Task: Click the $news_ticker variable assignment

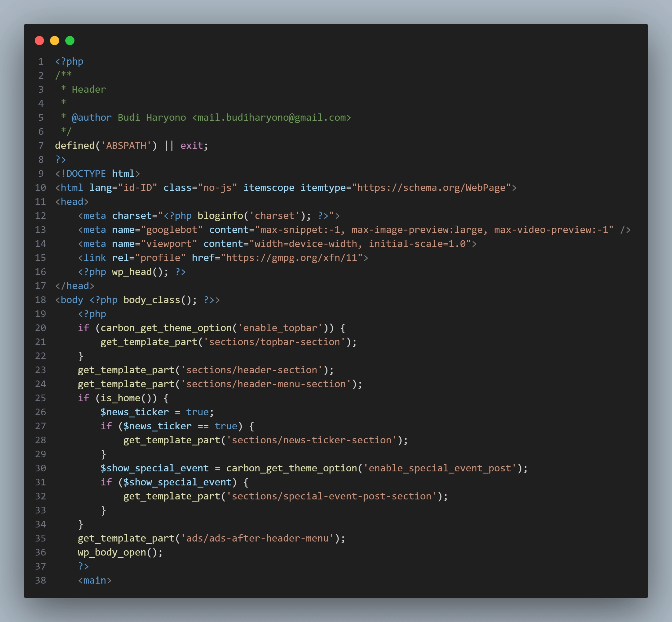Action: tap(134, 412)
